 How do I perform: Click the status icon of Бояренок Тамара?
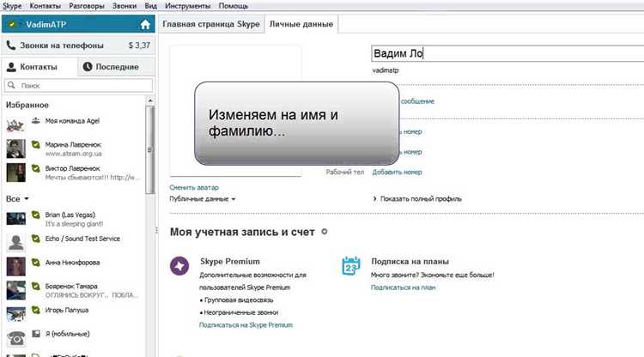click(x=36, y=286)
